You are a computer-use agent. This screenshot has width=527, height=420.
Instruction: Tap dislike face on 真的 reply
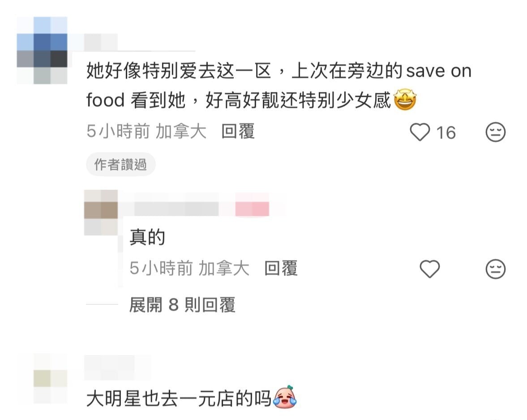[x=495, y=269]
